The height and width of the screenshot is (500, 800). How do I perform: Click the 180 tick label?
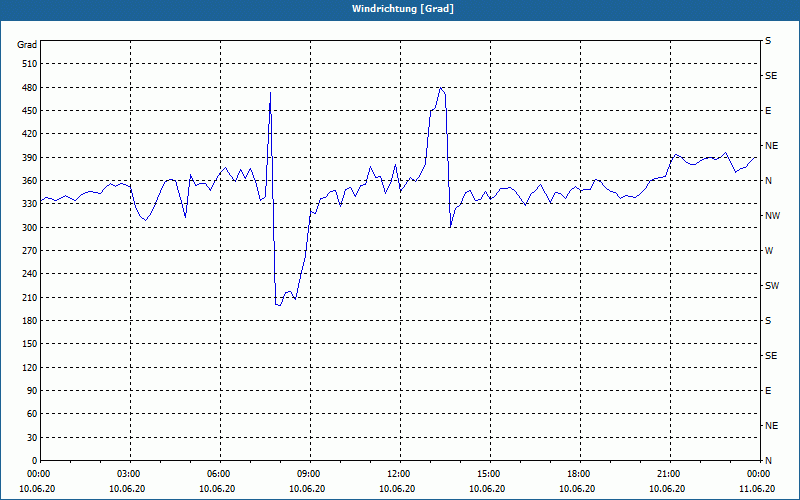[30, 321]
